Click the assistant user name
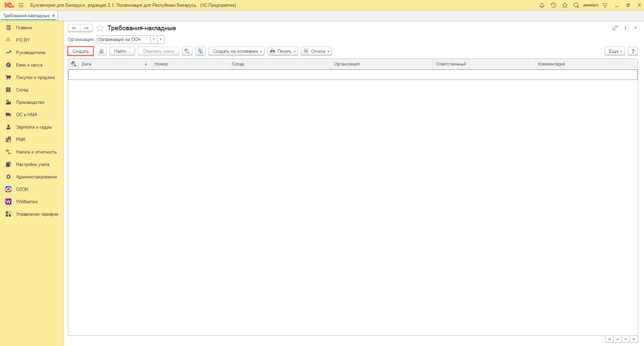 [591, 5]
